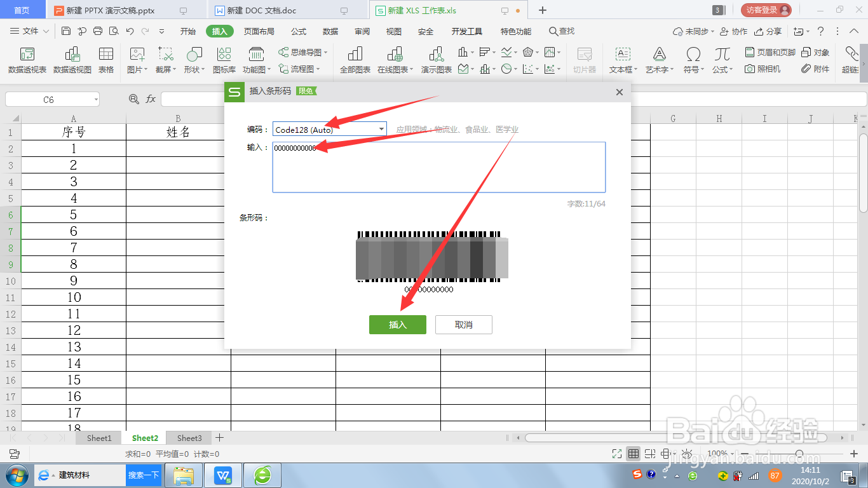The height and width of the screenshot is (488, 868).
Task: Switch to the 页面布局 ribbon tab
Action: point(259,31)
